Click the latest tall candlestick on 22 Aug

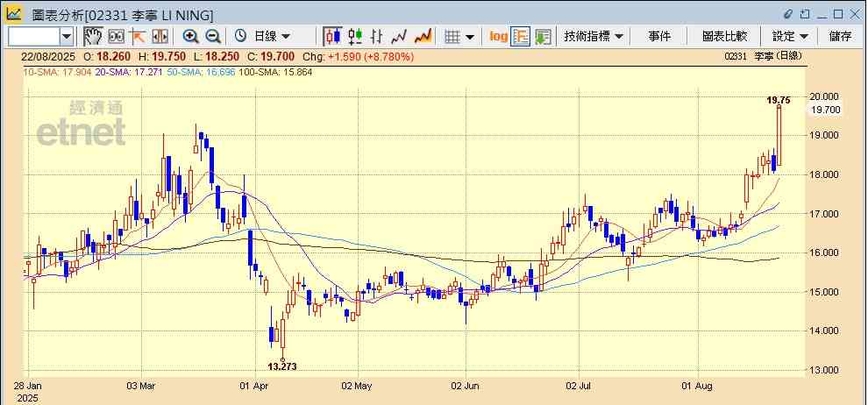(779, 136)
